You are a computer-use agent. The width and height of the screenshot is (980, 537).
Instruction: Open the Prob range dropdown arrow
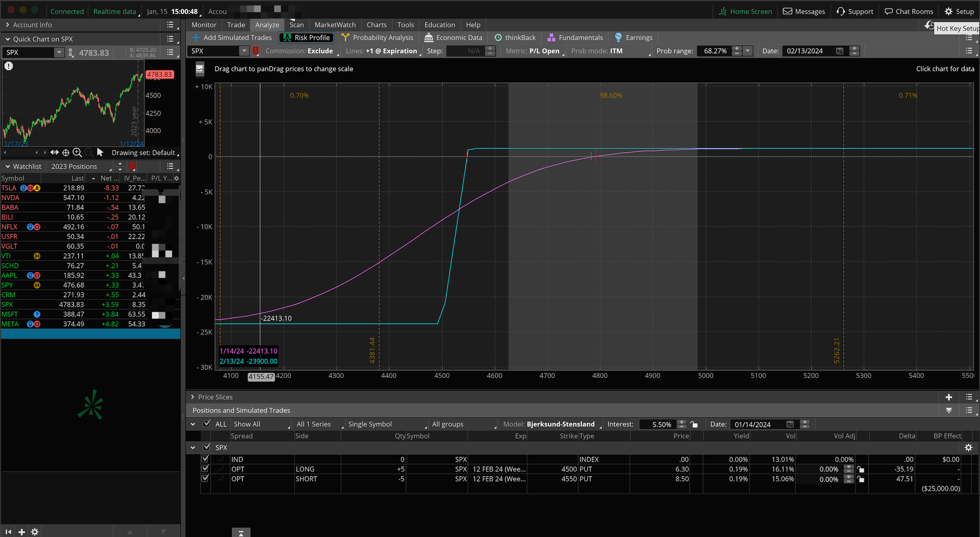pyautogui.click(x=748, y=51)
